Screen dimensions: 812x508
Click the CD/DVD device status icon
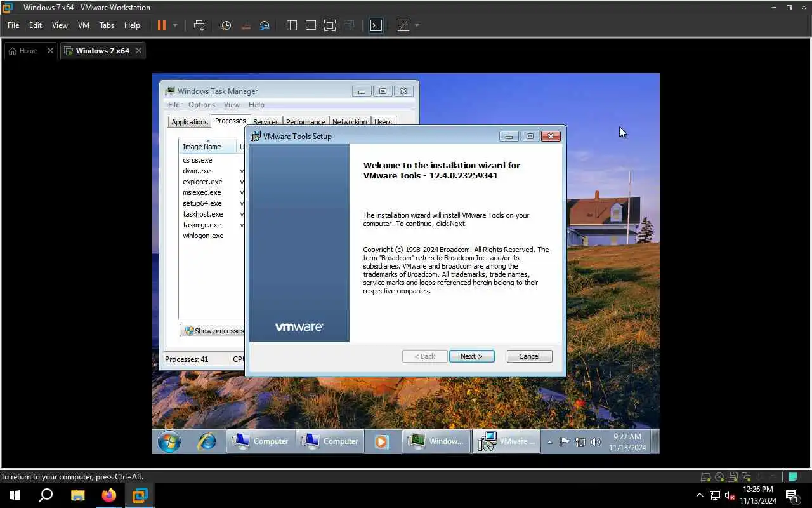click(719, 477)
